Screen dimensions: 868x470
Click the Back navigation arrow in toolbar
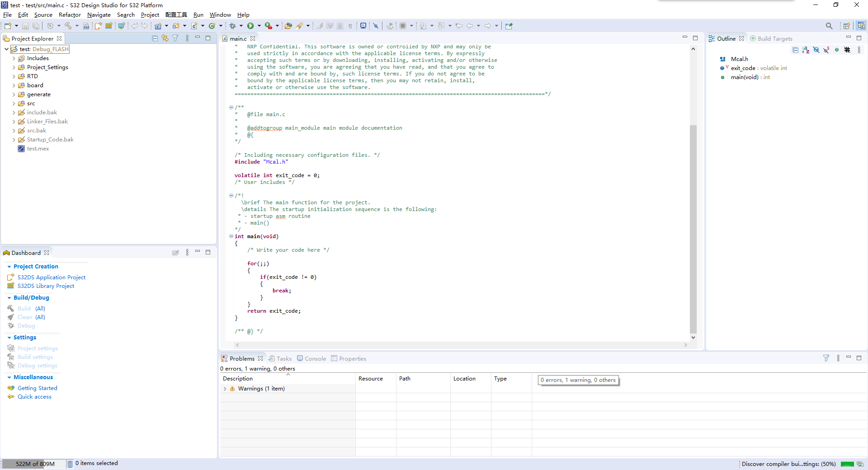click(470, 26)
